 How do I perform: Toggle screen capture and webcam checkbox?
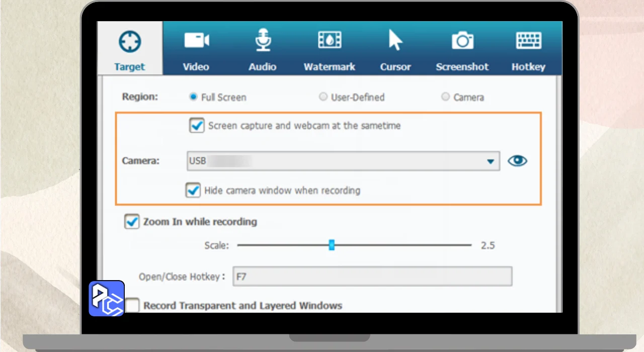(x=197, y=126)
